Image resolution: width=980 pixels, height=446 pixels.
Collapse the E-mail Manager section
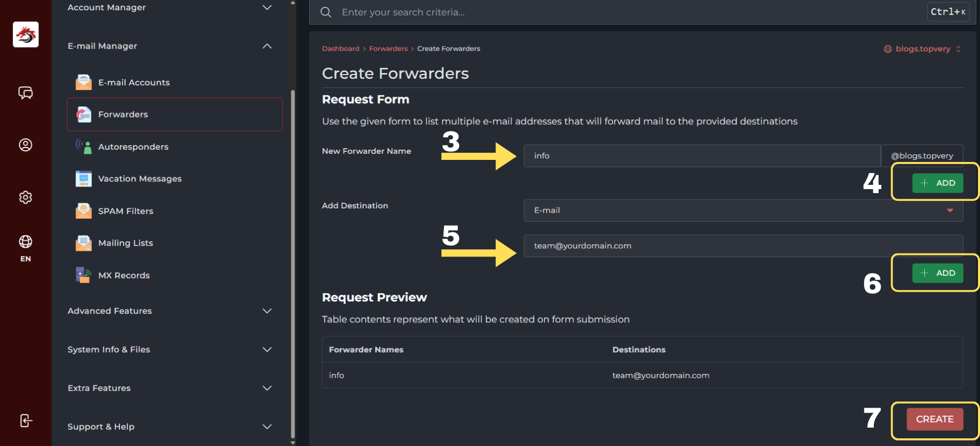pos(267,46)
